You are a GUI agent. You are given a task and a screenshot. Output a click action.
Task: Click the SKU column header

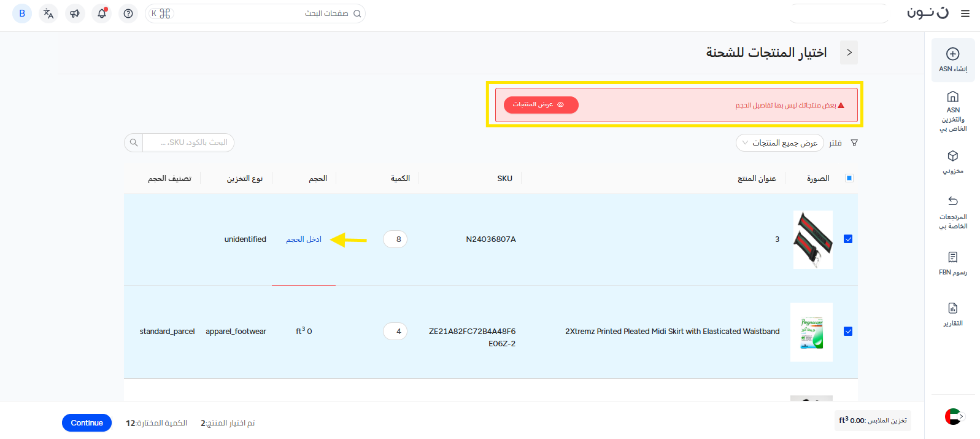(504, 179)
